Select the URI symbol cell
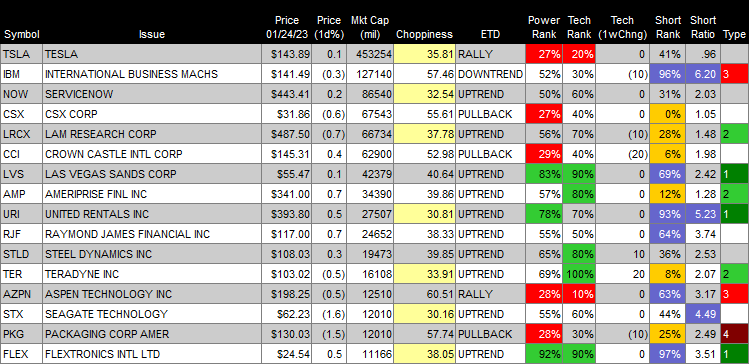749x364 pixels. [21, 214]
